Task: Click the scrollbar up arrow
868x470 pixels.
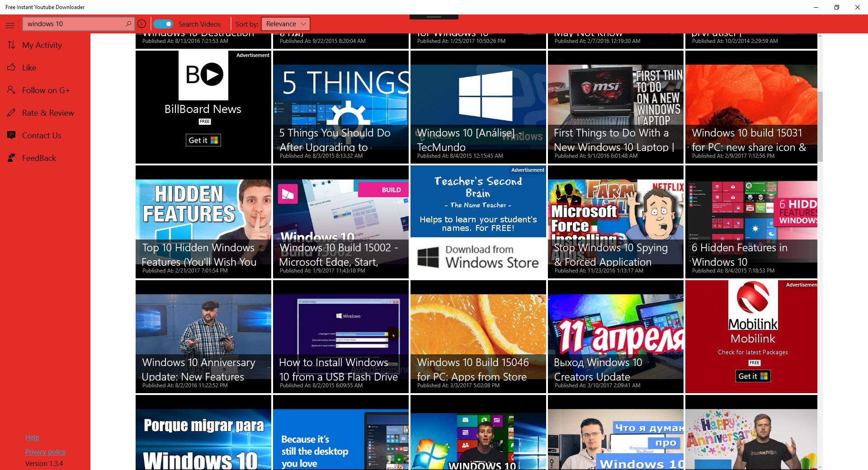Action: coord(820,37)
